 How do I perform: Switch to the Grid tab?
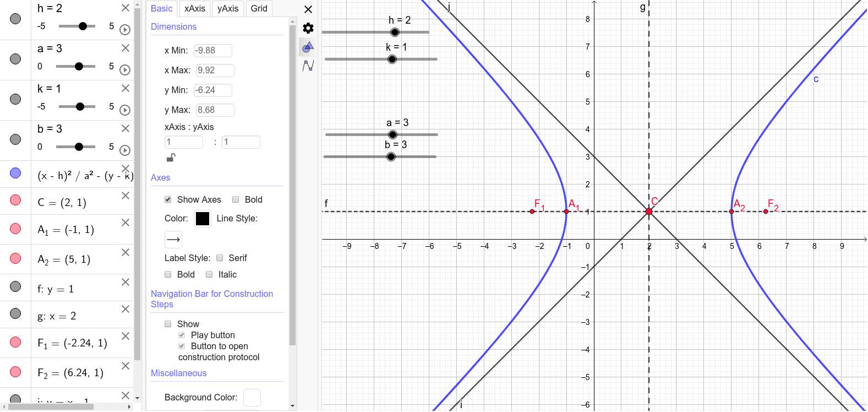tap(259, 9)
